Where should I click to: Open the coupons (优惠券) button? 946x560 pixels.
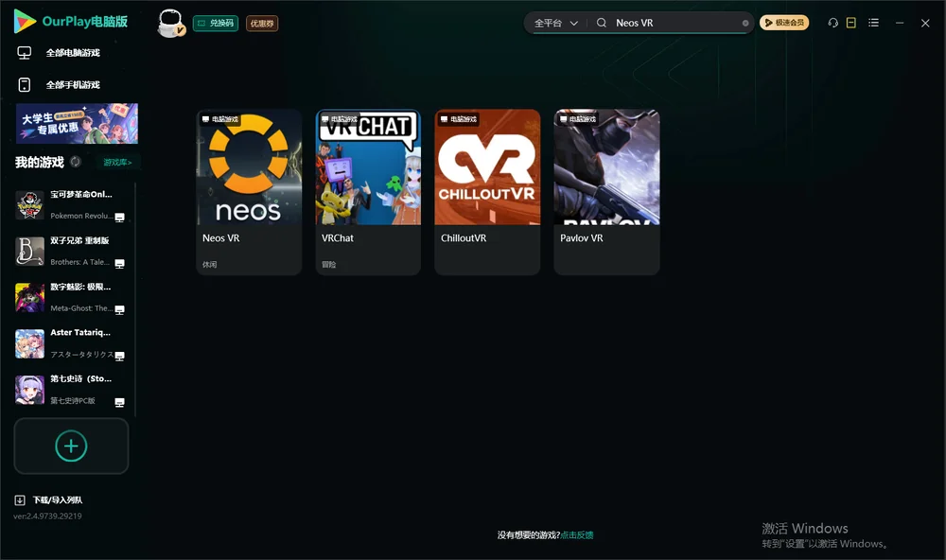click(x=262, y=24)
